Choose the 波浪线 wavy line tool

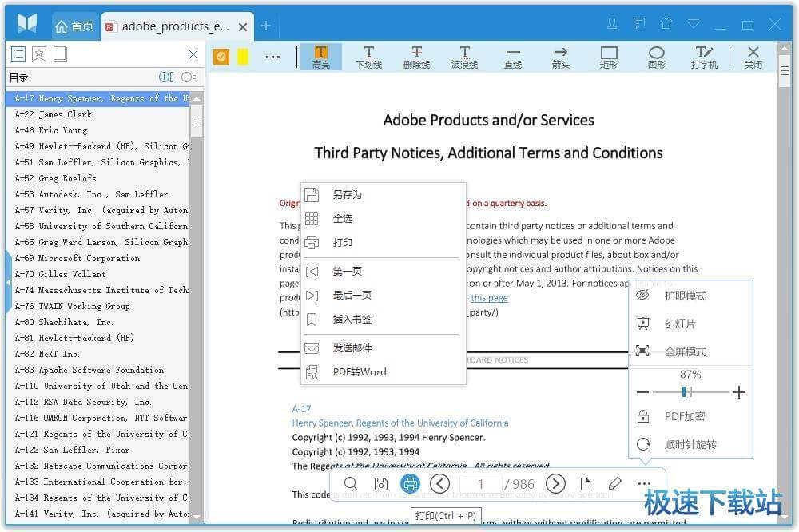tap(464, 56)
